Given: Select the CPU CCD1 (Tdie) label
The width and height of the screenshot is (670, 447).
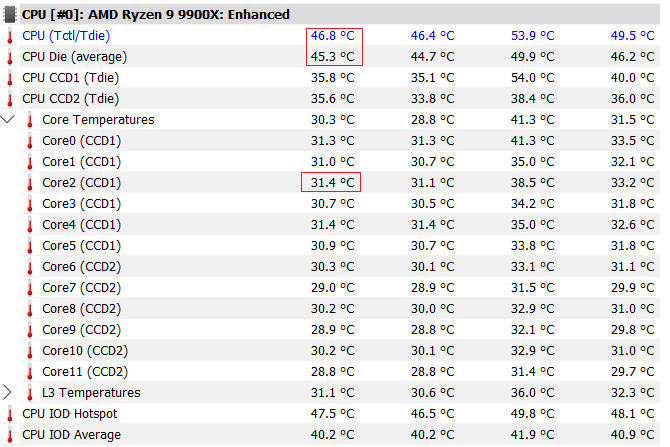Looking at the screenshot, I should [x=71, y=78].
